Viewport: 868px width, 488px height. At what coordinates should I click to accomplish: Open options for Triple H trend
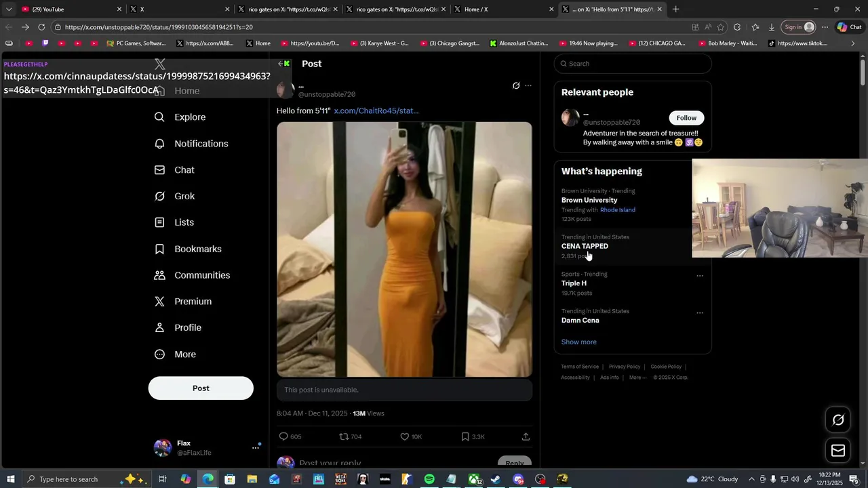tap(700, 276)
